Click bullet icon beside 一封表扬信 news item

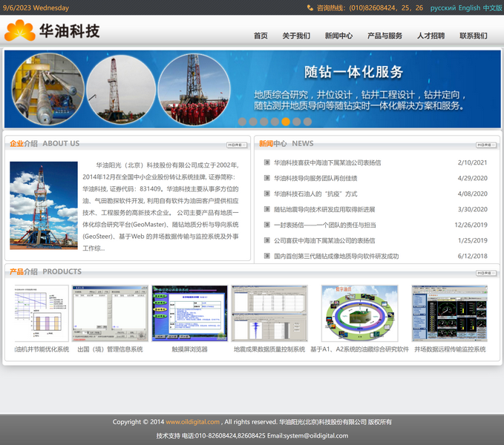click(267, 225)
